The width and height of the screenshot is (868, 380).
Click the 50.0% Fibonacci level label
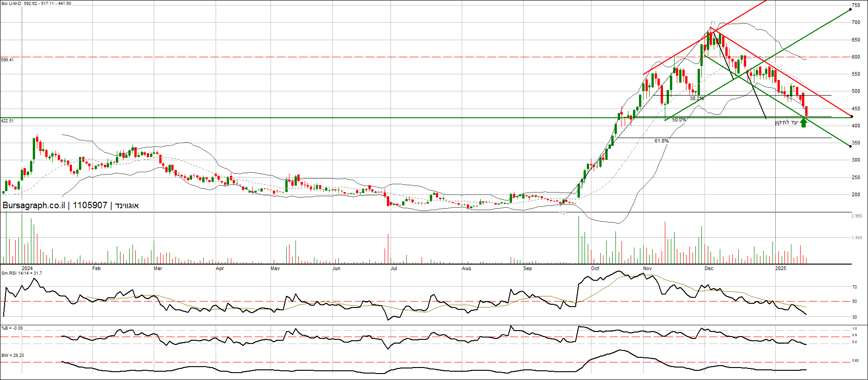click(679, 120)
